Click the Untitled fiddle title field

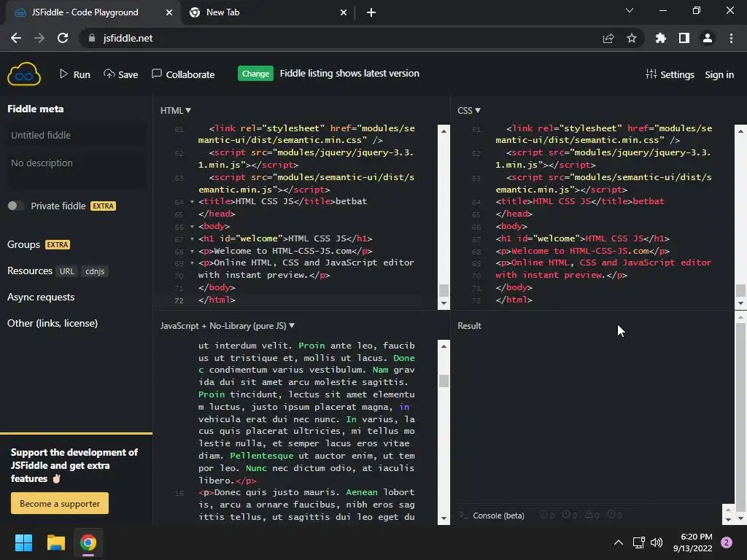coord(76,135)
